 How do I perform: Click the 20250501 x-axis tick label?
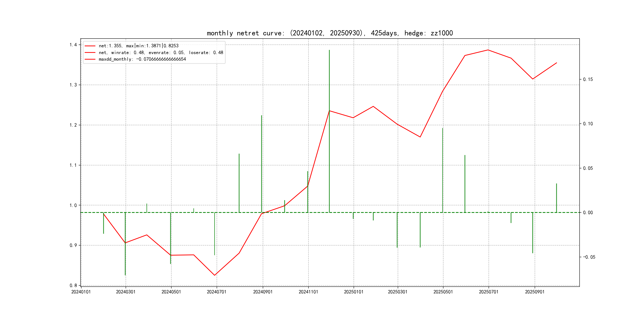[443, 292]
